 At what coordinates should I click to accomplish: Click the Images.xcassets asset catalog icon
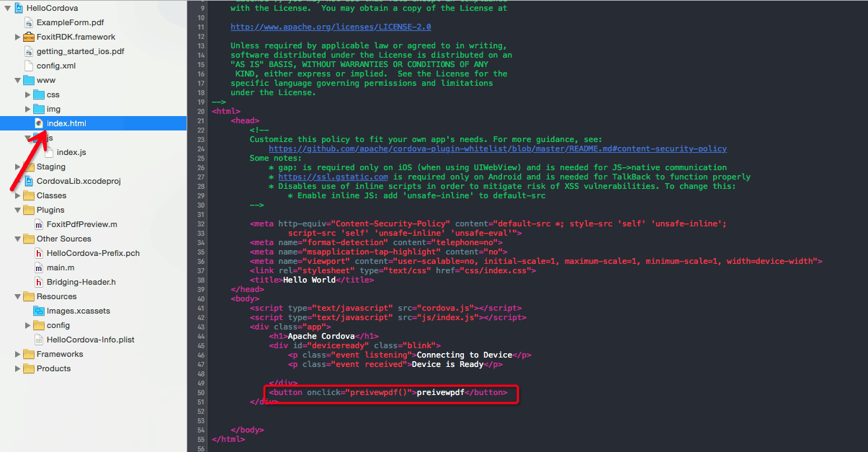tap(39, 311)
